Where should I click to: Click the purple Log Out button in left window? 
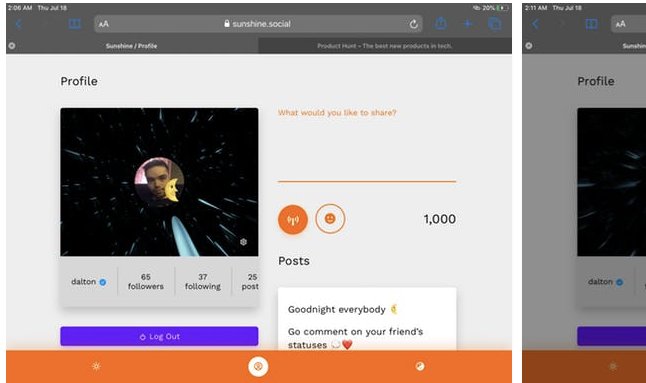(x=159, y=336)
